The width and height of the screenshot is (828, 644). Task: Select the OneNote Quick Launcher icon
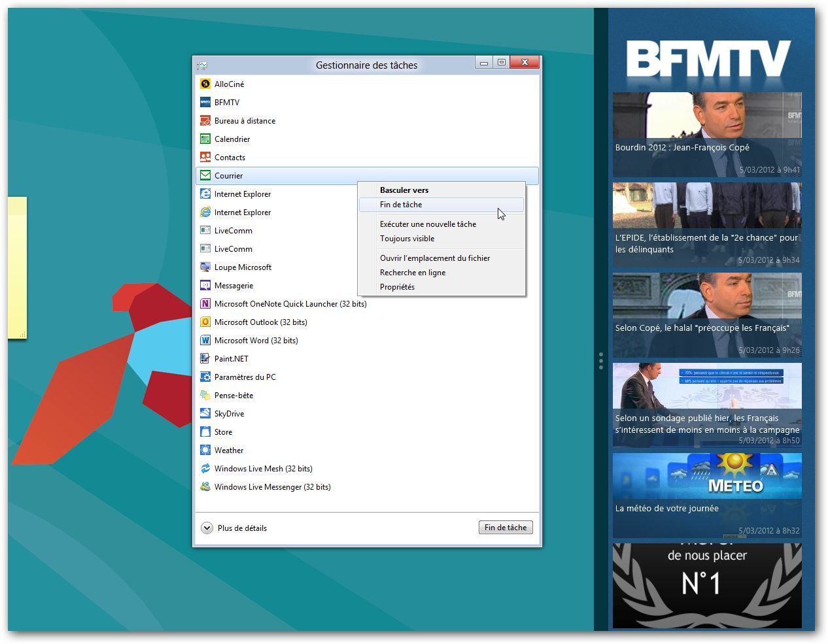[205, 303]
